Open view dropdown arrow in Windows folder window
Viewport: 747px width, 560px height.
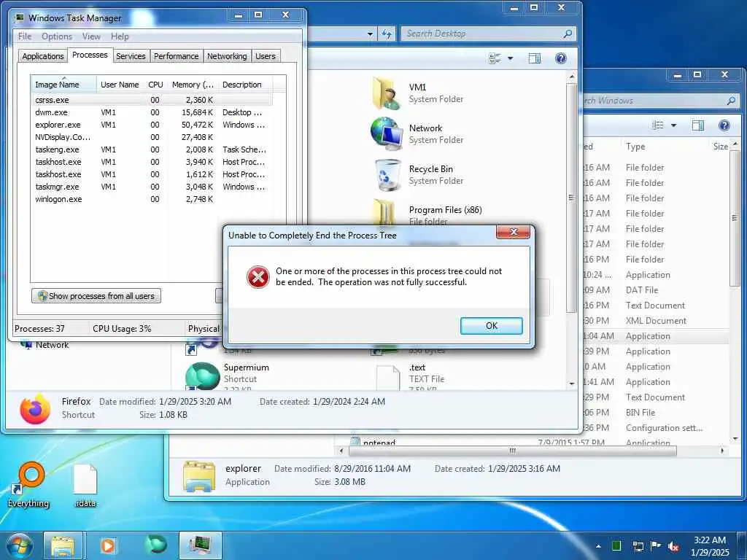[673, 125]
